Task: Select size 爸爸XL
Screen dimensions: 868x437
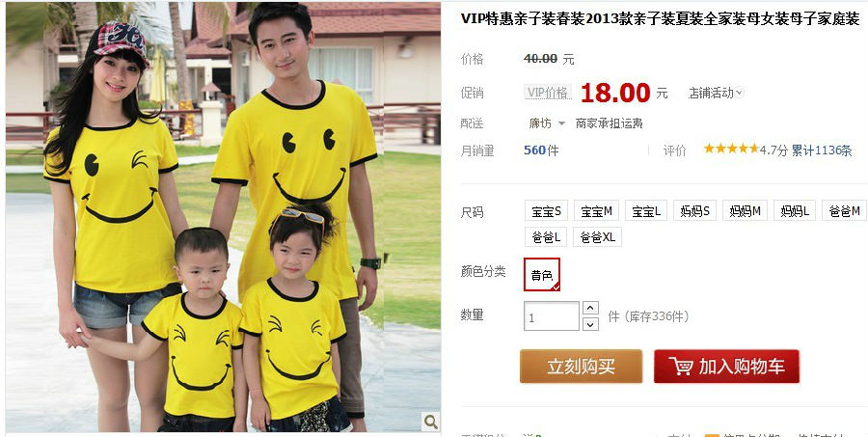Action: pos(597,237)
